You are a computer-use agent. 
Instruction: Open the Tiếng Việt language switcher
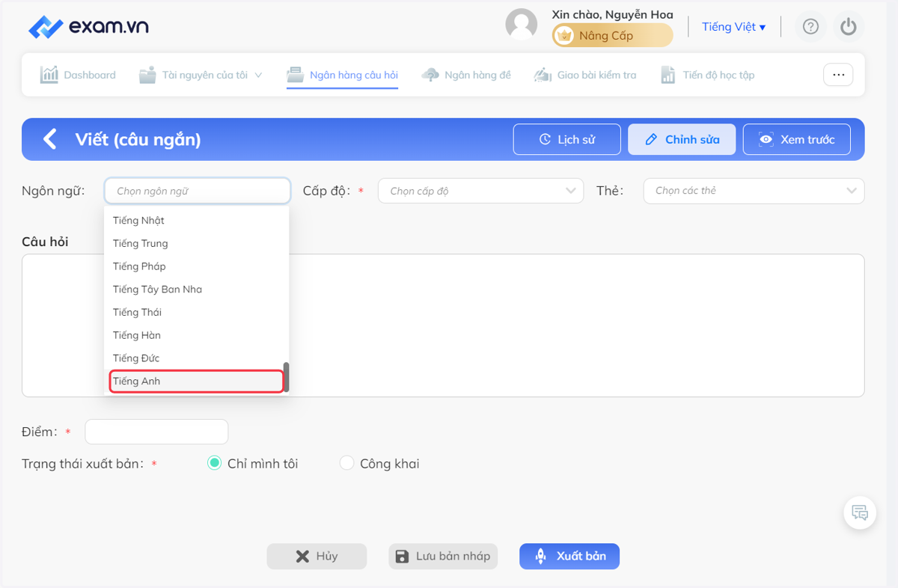click(733, 27)
